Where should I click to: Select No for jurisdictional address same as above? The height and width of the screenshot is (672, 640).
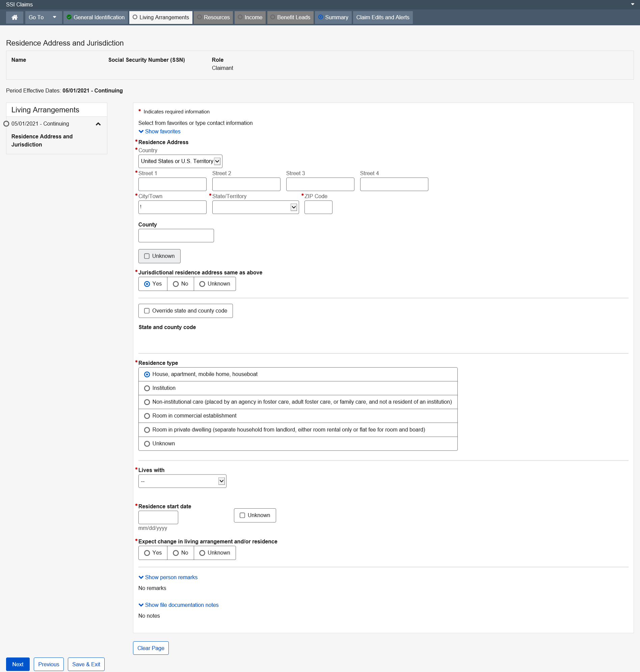pos(176,284)
